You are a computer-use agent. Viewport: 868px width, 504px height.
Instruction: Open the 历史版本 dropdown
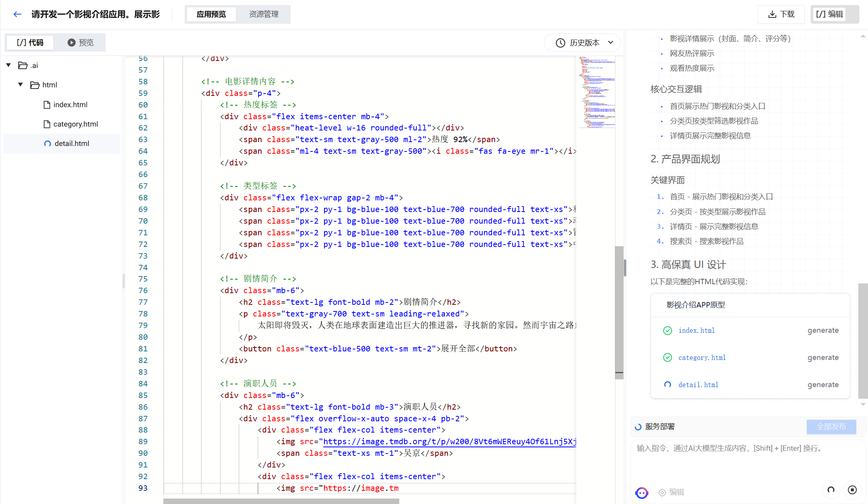582,43
